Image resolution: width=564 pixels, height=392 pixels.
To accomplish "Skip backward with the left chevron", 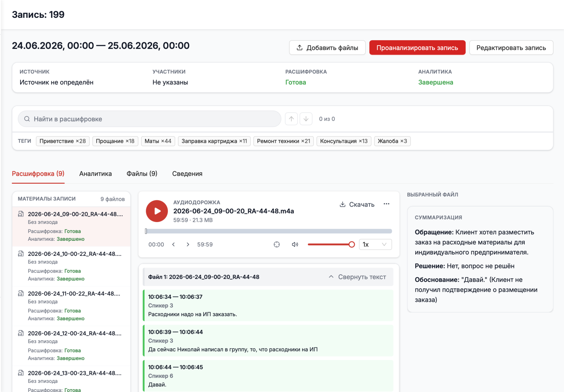I will [174, 244].
